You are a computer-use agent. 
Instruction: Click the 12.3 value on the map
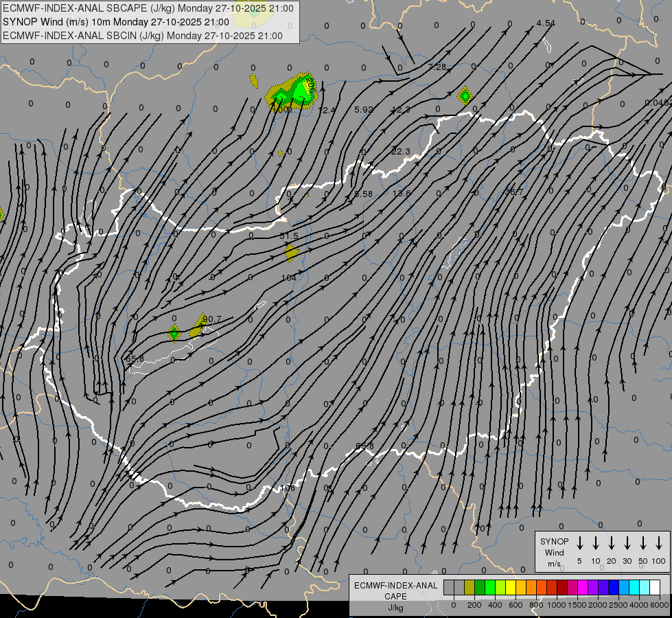click(401, 109)
